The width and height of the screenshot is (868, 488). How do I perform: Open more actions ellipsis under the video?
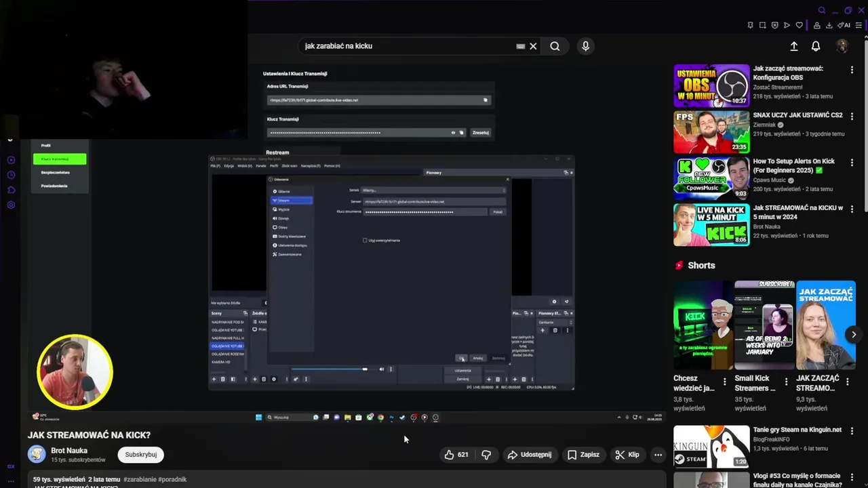[658, 455]
